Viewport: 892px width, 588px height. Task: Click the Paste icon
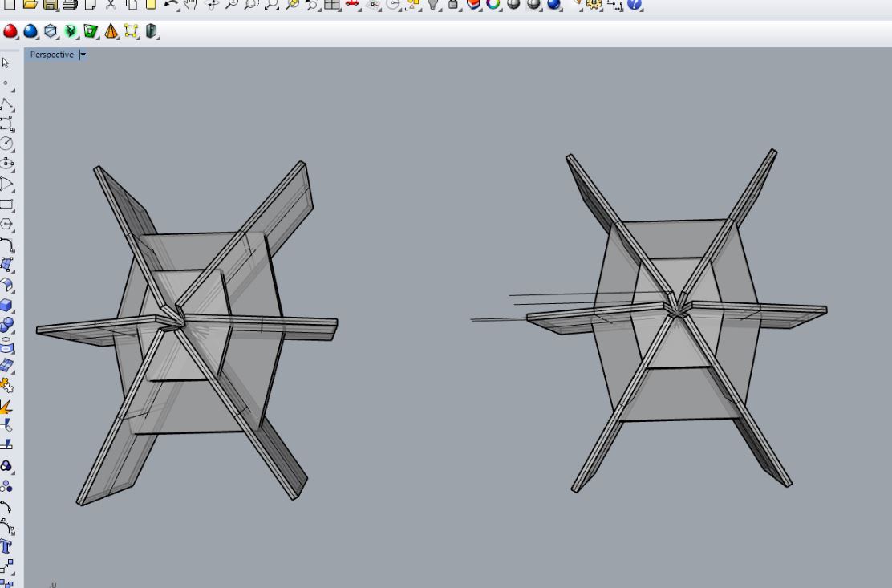(151, 5)
